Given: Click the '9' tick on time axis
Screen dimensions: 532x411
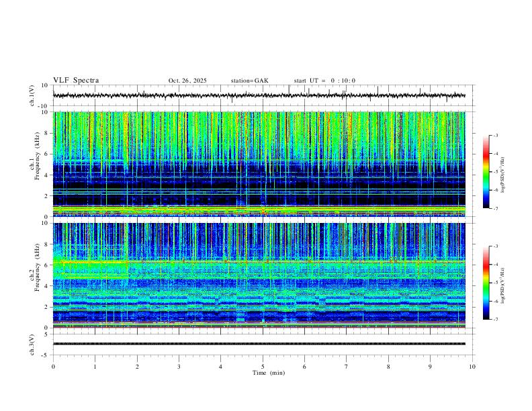Looking at the screenshot, I should (430, 367).
